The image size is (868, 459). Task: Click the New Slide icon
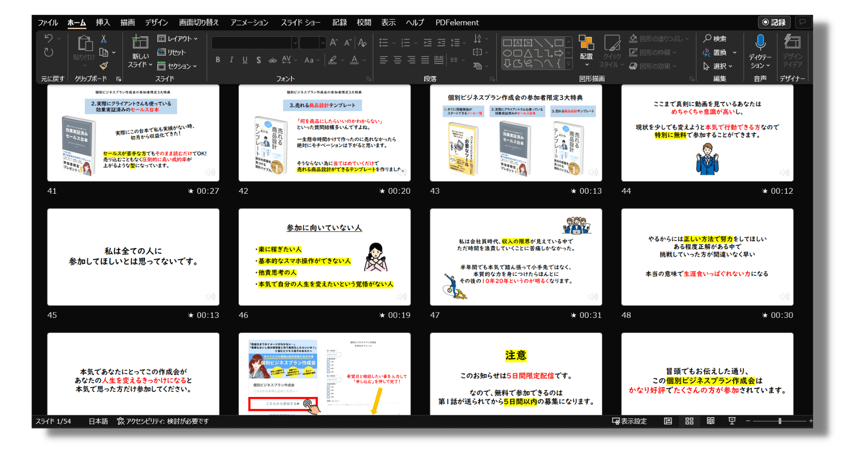140,42
